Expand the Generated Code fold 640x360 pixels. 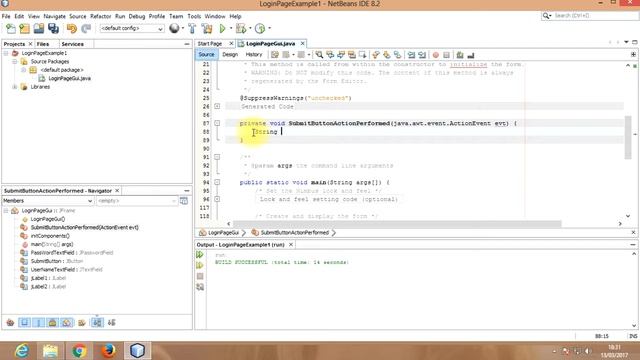click(x=217, y=106)
